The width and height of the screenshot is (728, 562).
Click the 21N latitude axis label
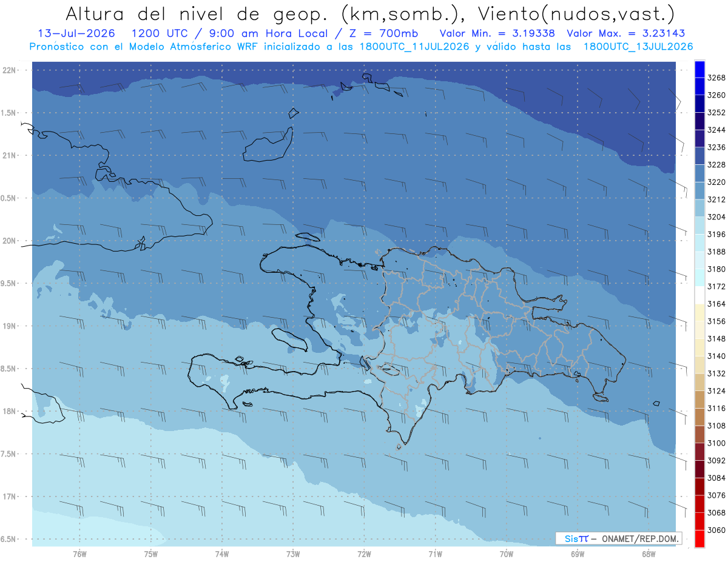(10, 155)
